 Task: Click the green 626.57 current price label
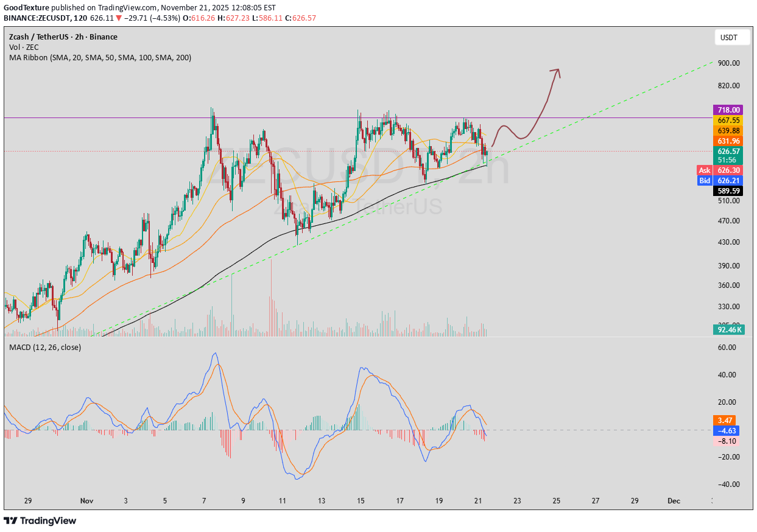point(728,152)
